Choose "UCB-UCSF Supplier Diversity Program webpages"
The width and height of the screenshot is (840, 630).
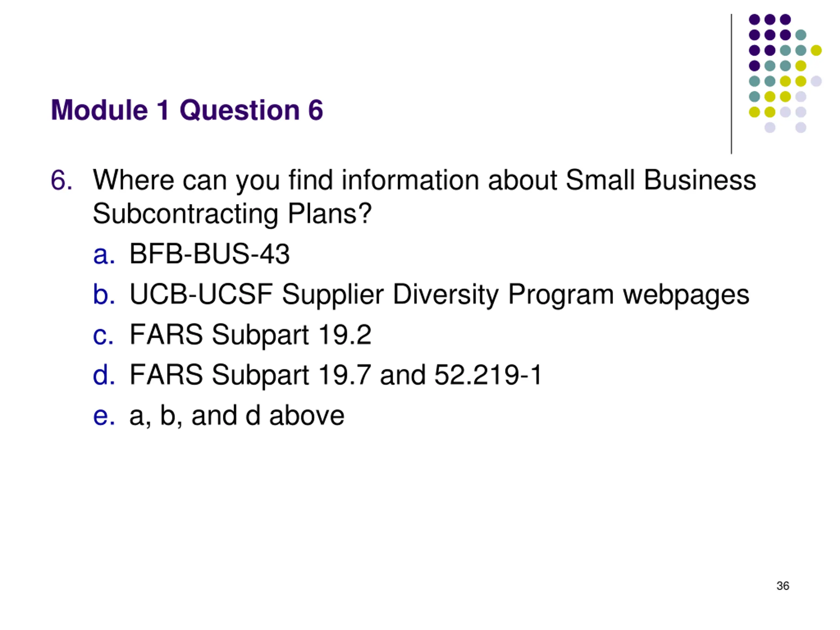439,295
